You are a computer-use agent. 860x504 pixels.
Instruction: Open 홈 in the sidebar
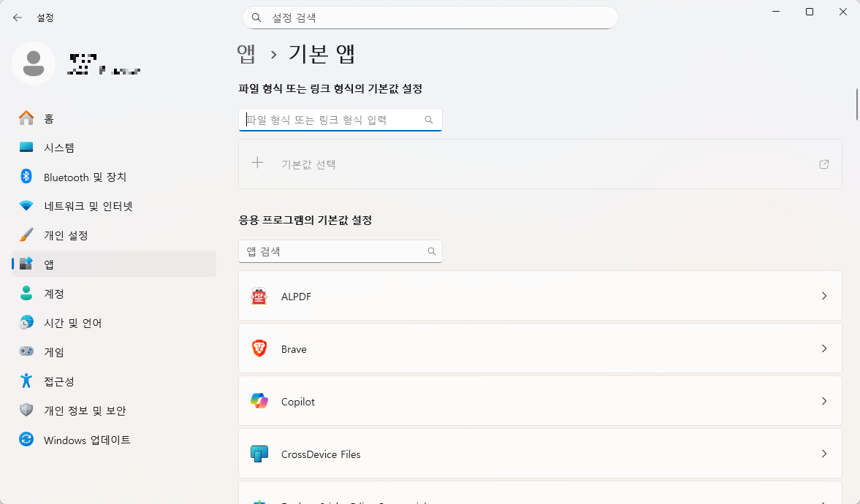pos(113,118)
